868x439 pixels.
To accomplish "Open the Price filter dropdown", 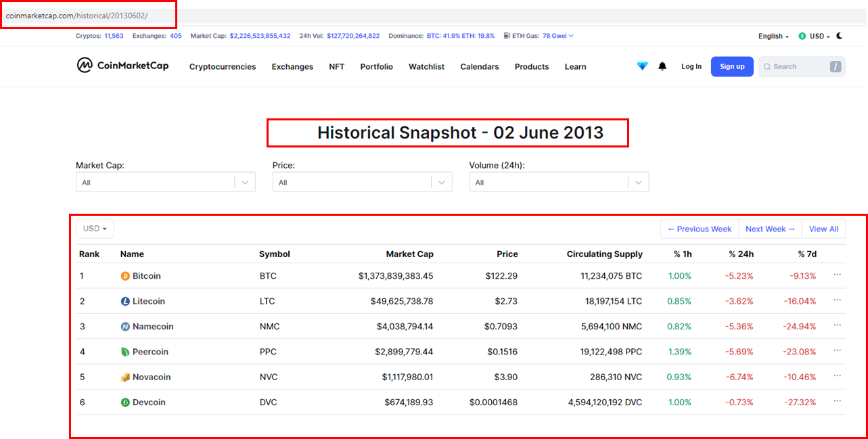I will click(363, 182).
